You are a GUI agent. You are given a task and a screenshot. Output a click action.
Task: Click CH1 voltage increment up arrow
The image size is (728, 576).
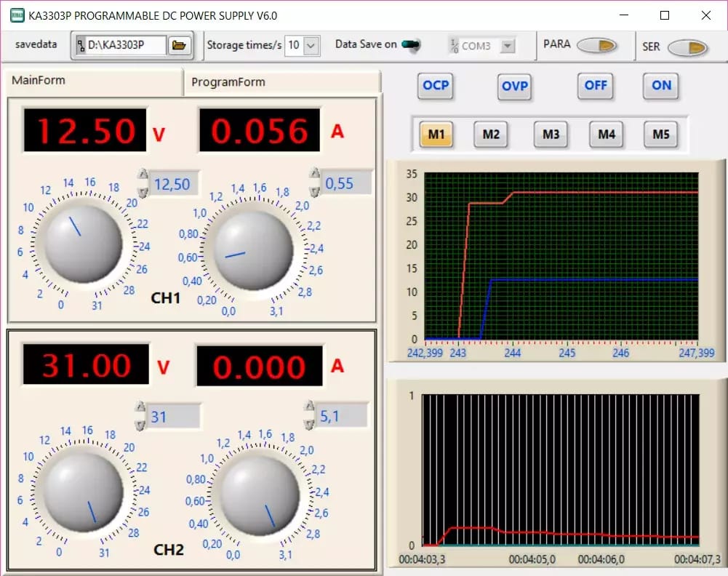point(143,175)
